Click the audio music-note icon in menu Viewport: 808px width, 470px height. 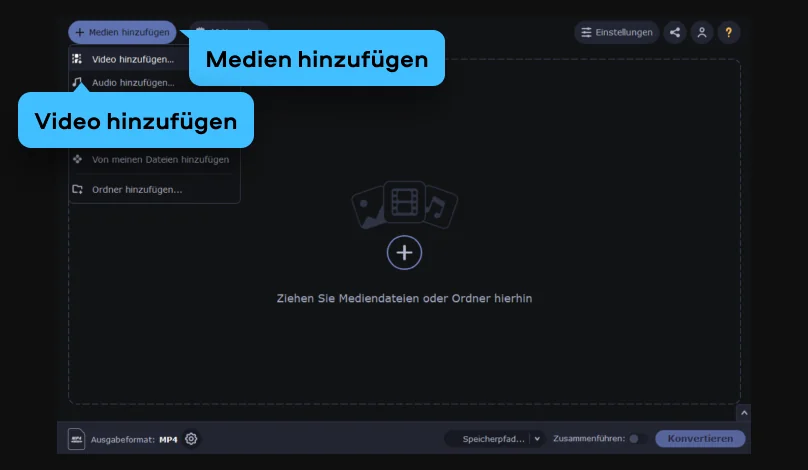click(77, 82)
